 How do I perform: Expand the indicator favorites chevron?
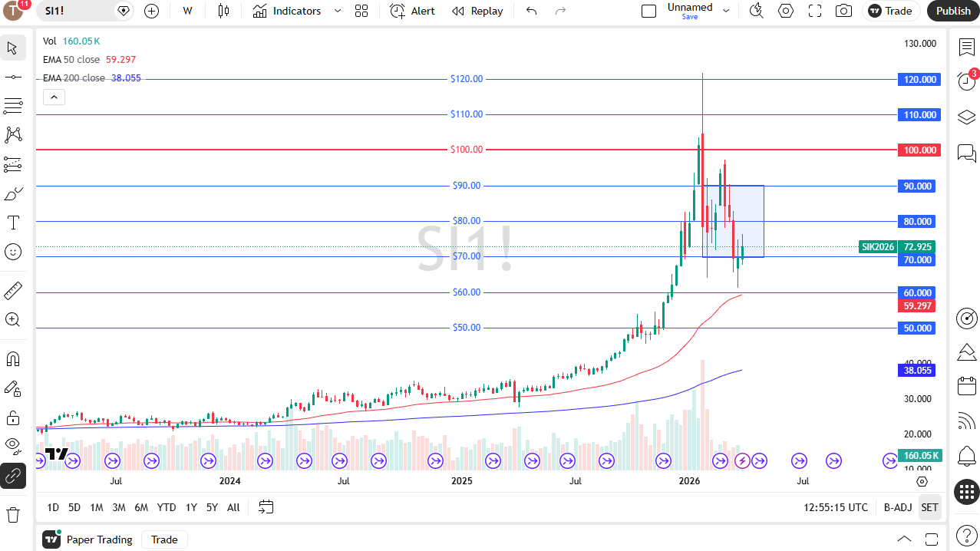[x=337, y=11]
